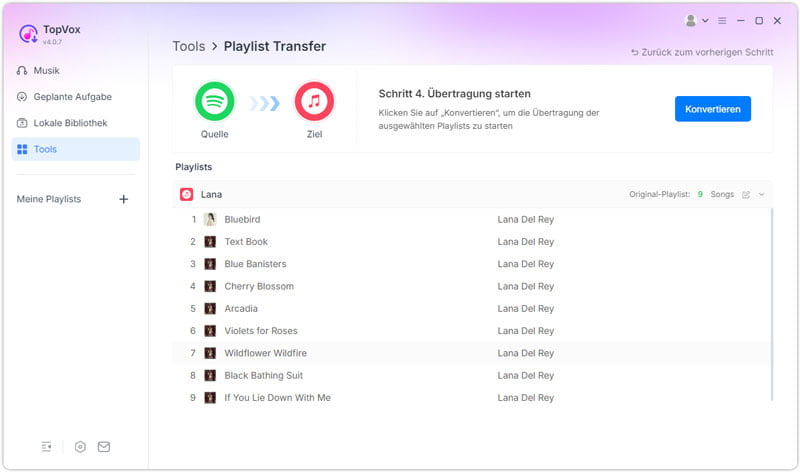Viewport: 800px width, 472px height.
Task: Open the hamburger menu in title bar
Action: click(x=722, y=21)
